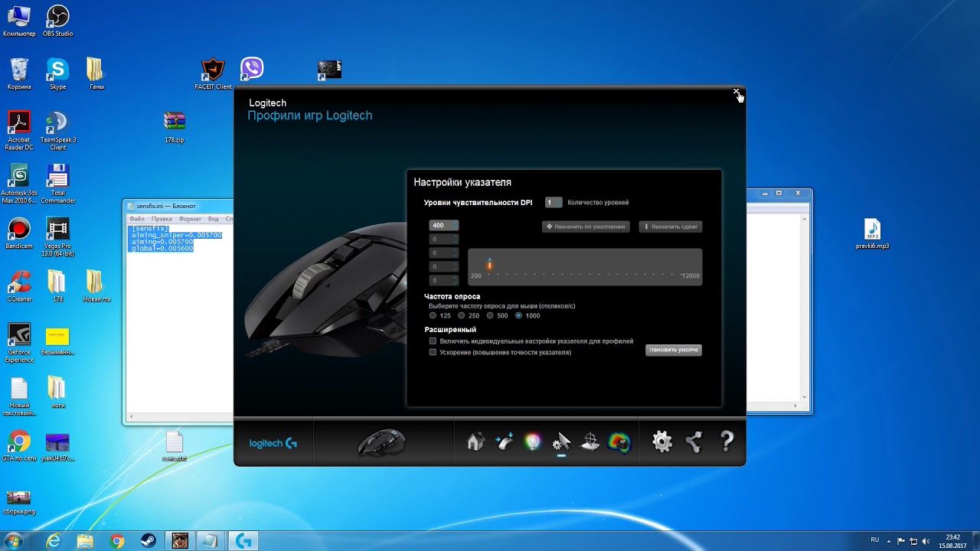Open Acrobat Reader DC shortcut
The height and width of the screenshot is (551, 980).
(x=19, y=130)
